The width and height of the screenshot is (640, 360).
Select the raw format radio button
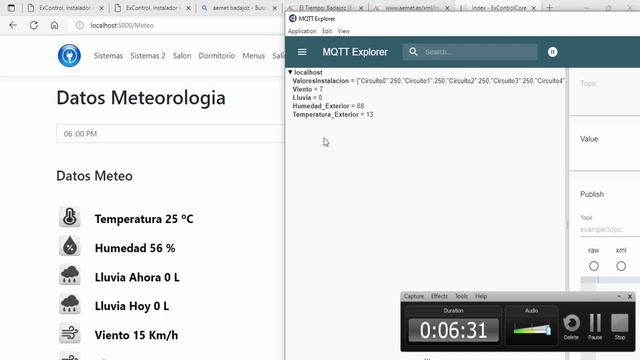pos(594,266)
